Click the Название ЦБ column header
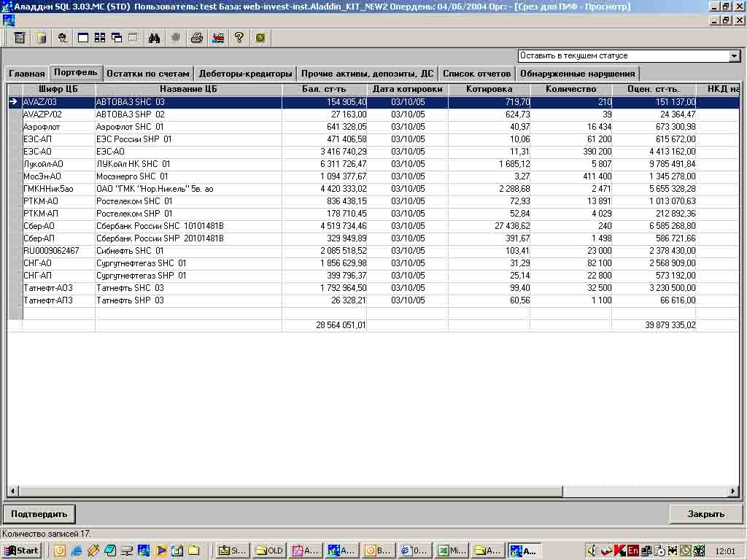This screenshot has width=747, height=560. 189,89
